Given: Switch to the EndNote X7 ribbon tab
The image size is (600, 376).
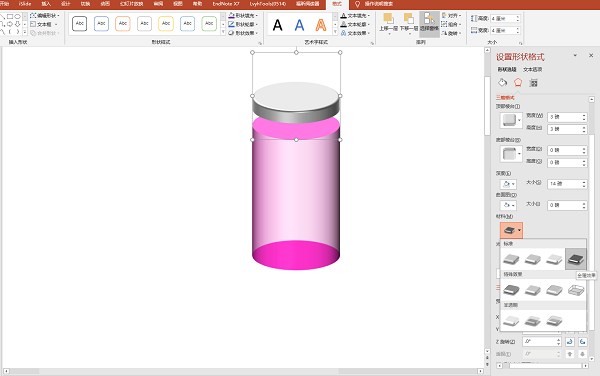Looking at the screenshot, I should (x=226, y=4).
